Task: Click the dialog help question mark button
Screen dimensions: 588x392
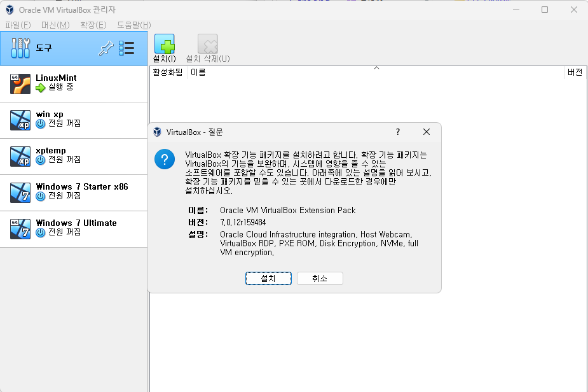Action: 398,132
